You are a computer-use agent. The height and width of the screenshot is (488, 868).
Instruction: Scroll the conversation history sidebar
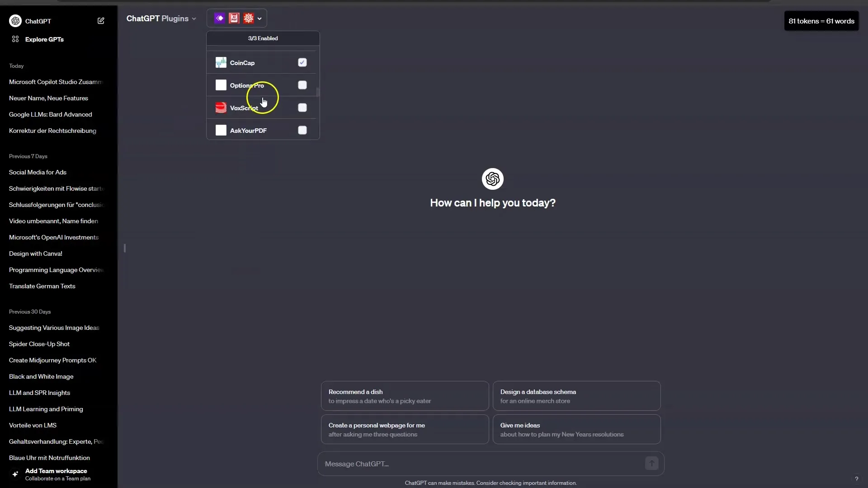click(x=124, y=247)
